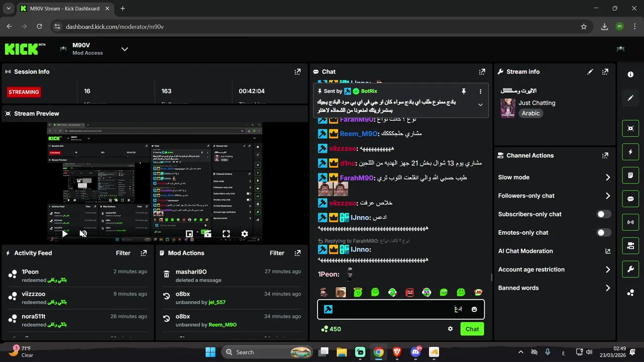The width and height of the screenshot is (644, 362).
Task: Collapse the pinned message chevron
Action: pyautogui.click(x=480, y=105)
